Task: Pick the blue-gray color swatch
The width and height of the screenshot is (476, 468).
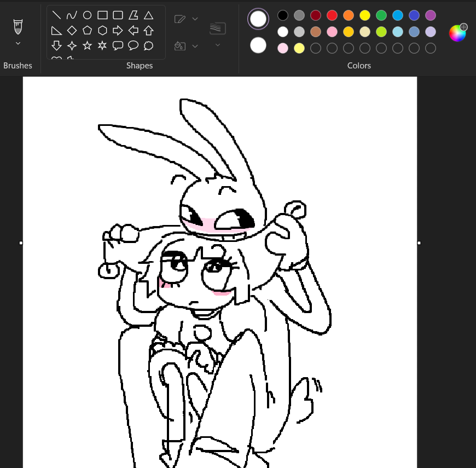Action: click(x=414, y=32)
